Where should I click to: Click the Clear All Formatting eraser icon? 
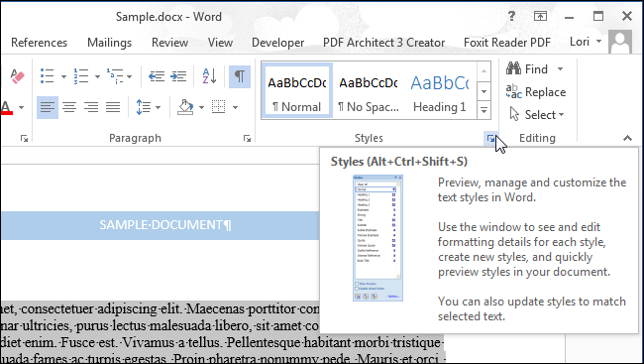(x=17, y=76)
